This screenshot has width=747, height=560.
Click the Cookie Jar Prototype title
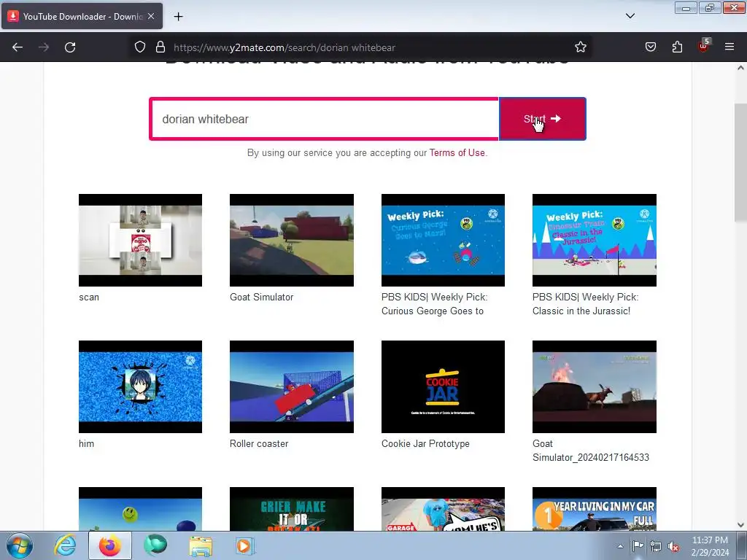(425, 444)
